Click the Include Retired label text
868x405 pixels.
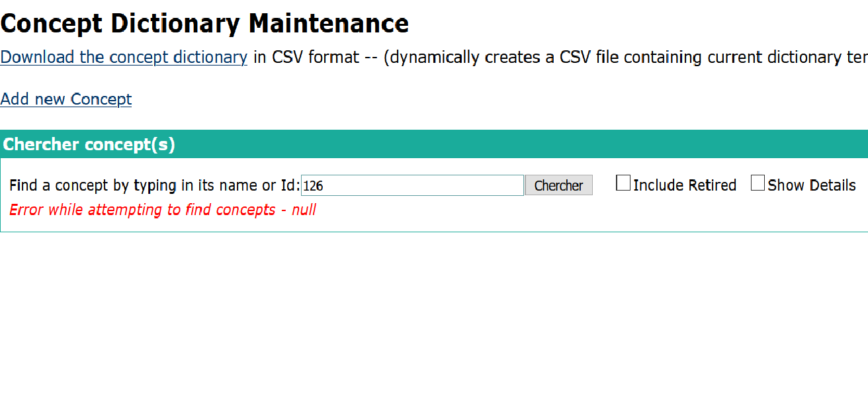685,185
